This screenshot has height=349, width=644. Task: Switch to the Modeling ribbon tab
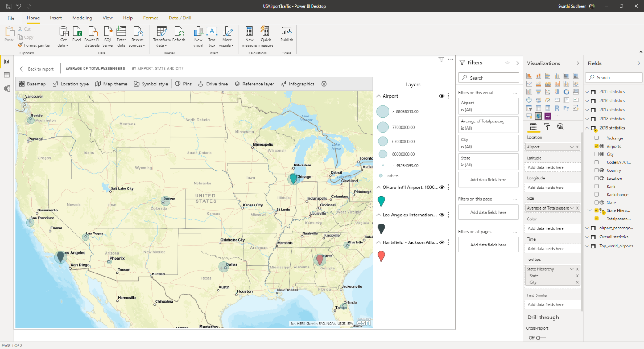(82, 18)
